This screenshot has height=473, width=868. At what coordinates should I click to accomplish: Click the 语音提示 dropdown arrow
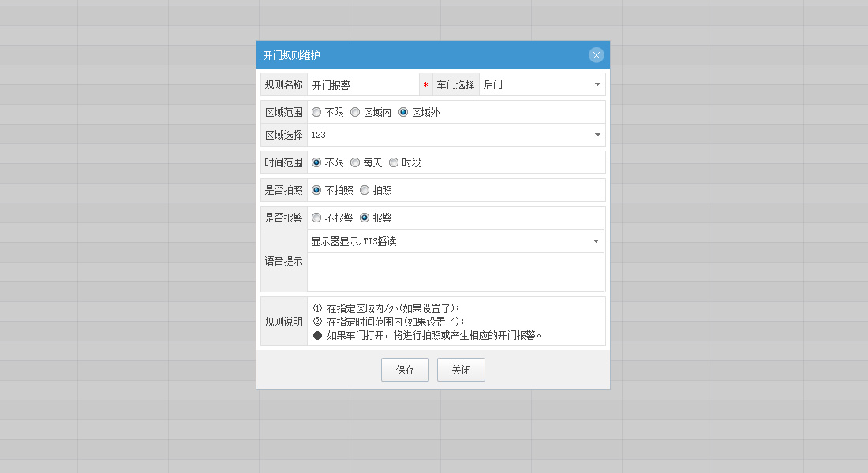point(597,241)
